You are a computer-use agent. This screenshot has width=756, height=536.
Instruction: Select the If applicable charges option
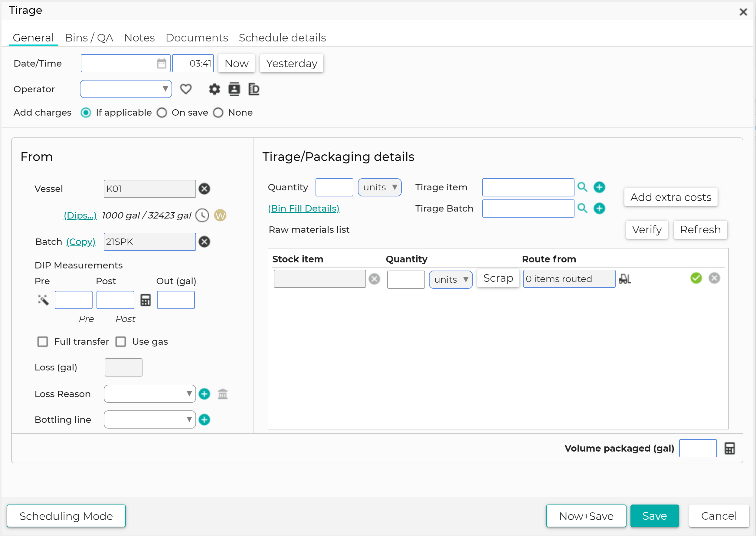86,113
